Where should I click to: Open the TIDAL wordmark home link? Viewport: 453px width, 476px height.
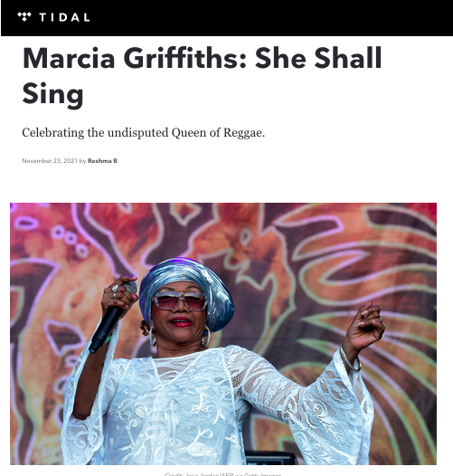tap(64, 17)
